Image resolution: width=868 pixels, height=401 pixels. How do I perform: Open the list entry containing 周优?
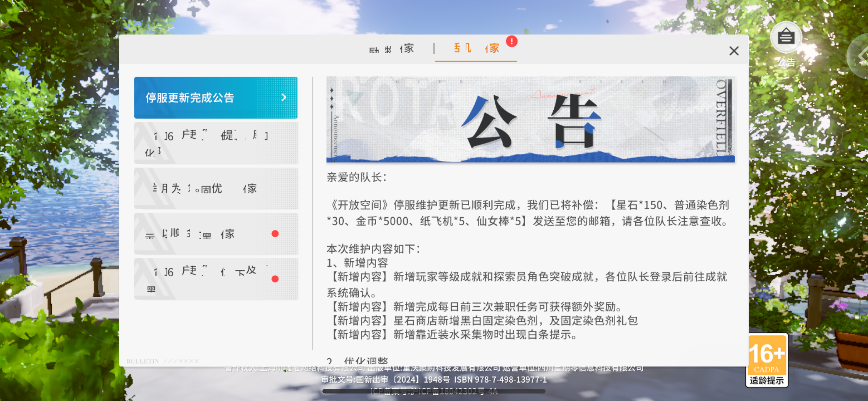click(216, 188)
